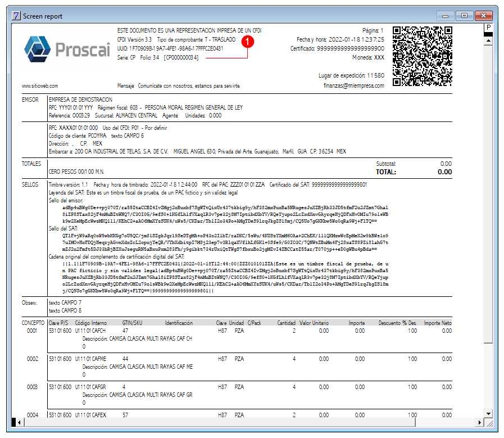Click the Proscai logo
Viewport: 504px width, 438px height.
pyautogui.click(x=67, y=49)
